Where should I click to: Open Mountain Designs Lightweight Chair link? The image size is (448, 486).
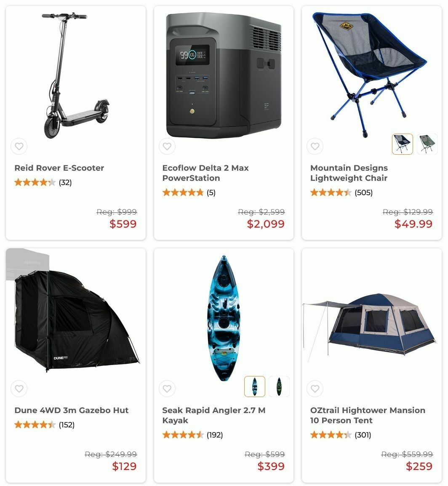point(349,173)
